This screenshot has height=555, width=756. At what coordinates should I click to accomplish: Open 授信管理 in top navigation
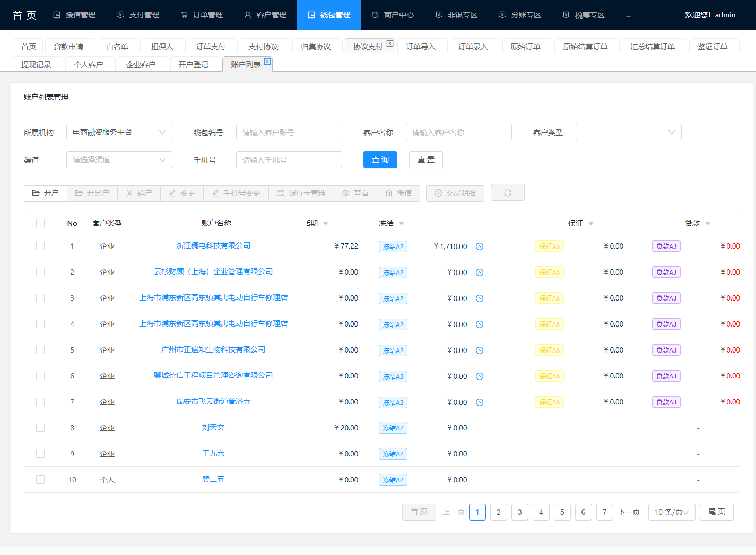pyautogui.click(x=74, y=15)
